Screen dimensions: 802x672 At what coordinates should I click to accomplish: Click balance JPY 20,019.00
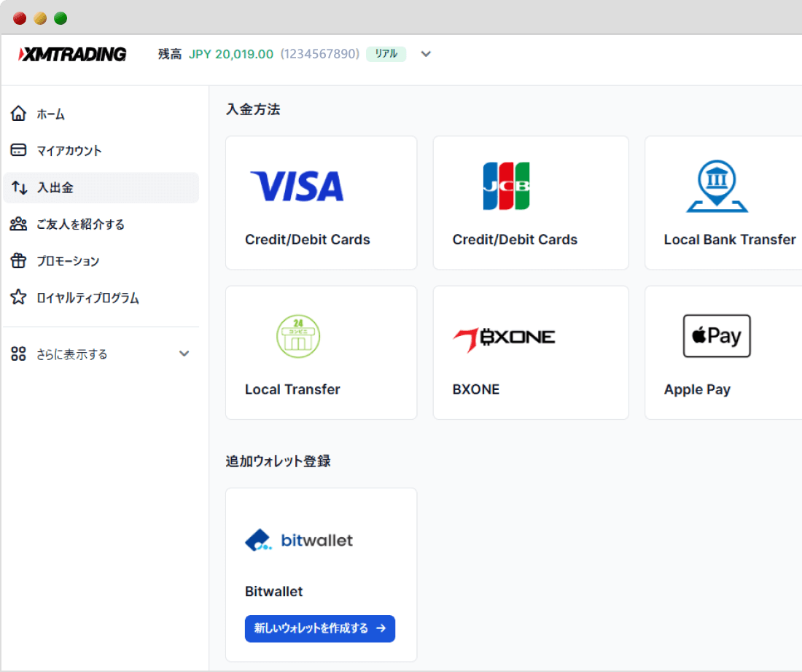pyautogui.click(x=231, y=54)
